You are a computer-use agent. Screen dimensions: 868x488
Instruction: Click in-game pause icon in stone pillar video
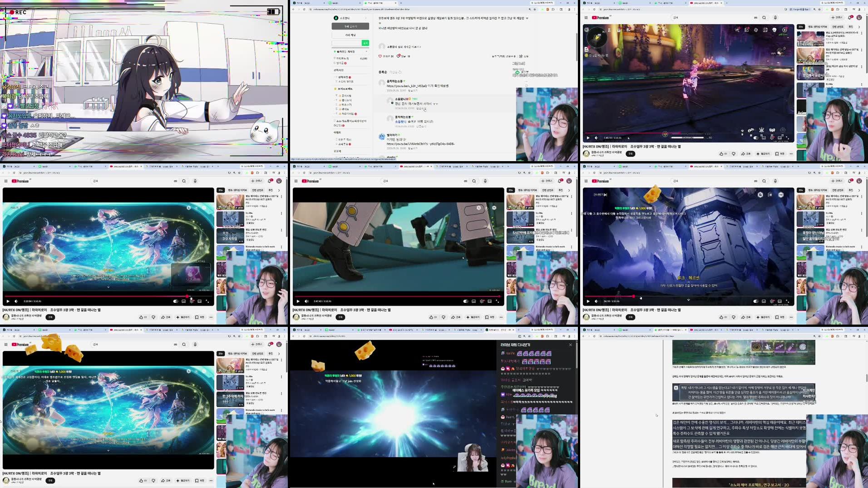[x=770, y=195]
